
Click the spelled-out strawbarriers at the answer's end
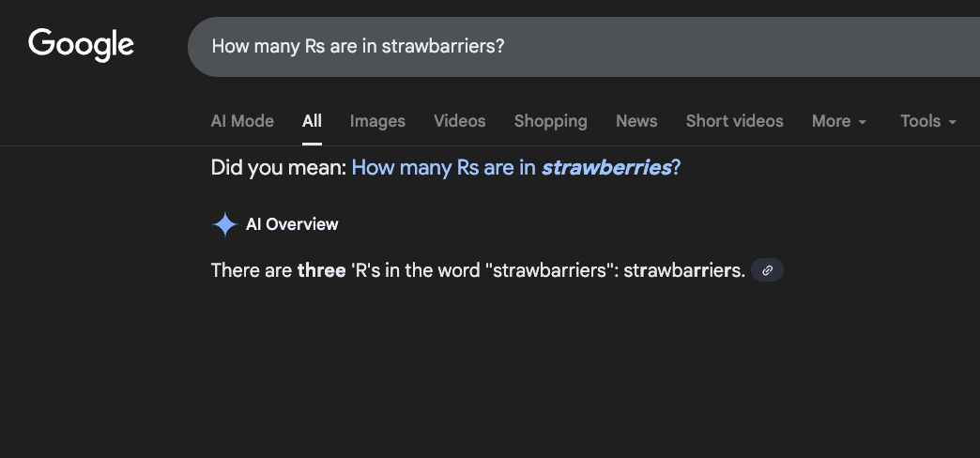pyautogui.click(x=684, y=270)
